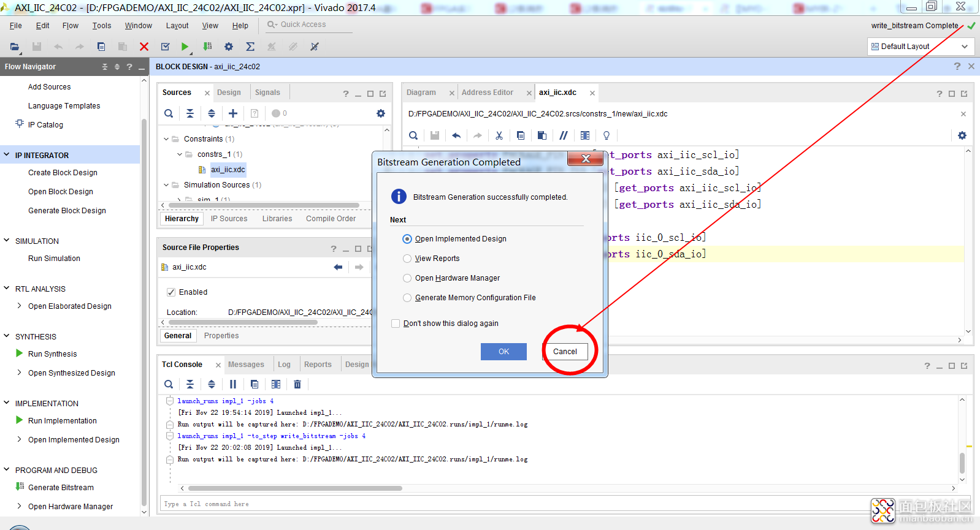Viewport: 980px width, 530px height.
Task: Click the lightbulb language templates icon
Action: point(607,135)
